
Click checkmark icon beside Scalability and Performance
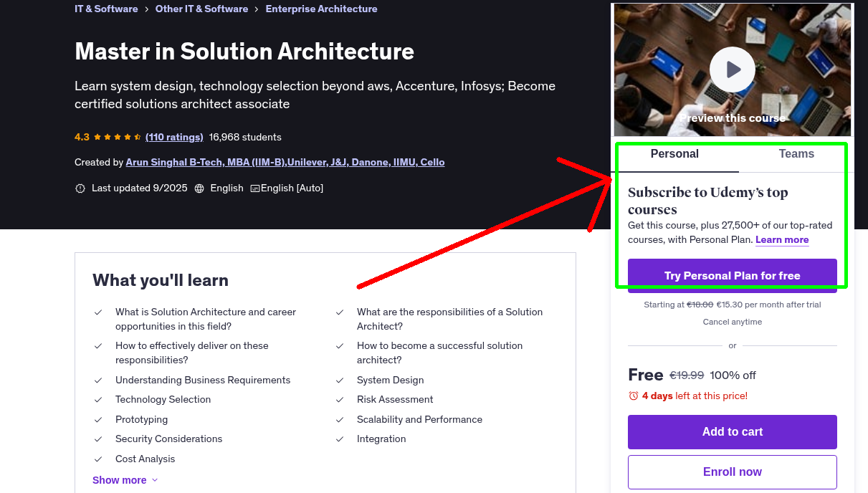point(340,420)
